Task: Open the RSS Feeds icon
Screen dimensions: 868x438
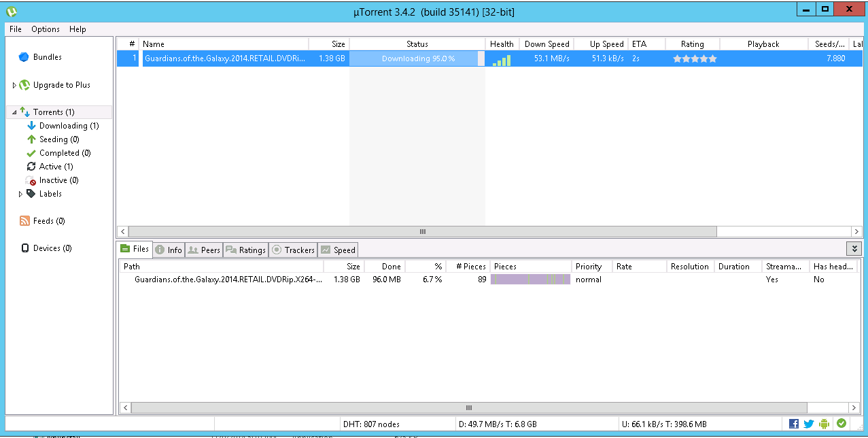Action: coord(25,221)
